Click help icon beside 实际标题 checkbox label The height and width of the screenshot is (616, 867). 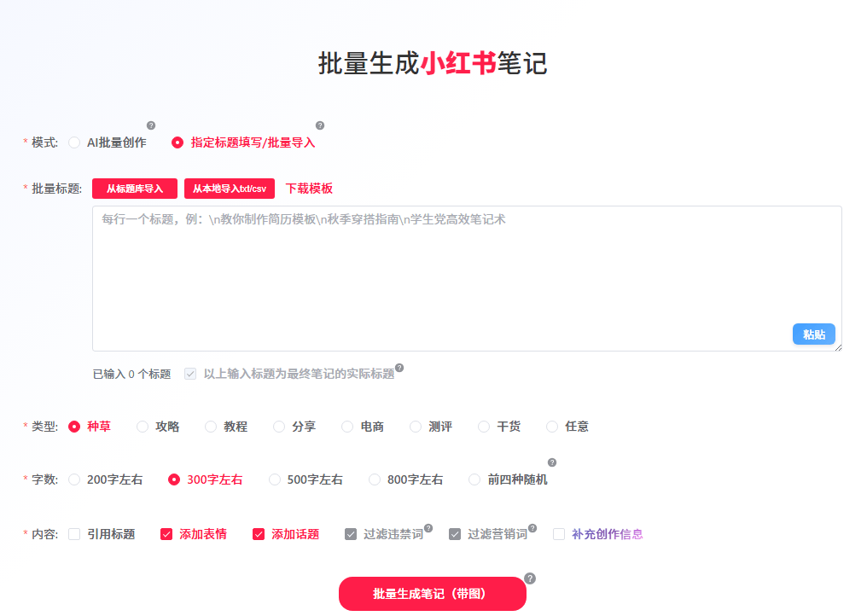coord(399,369)
